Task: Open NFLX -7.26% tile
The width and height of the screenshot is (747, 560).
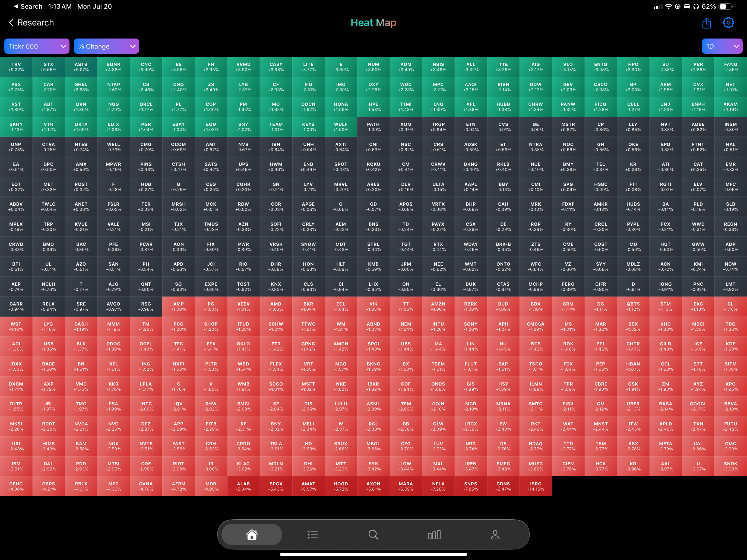Action: (x=438, y=486)
